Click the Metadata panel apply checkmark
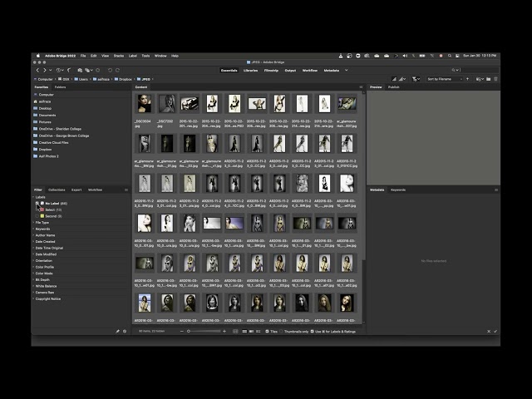This screenshot has width=532, height=399. pos(495,331)
